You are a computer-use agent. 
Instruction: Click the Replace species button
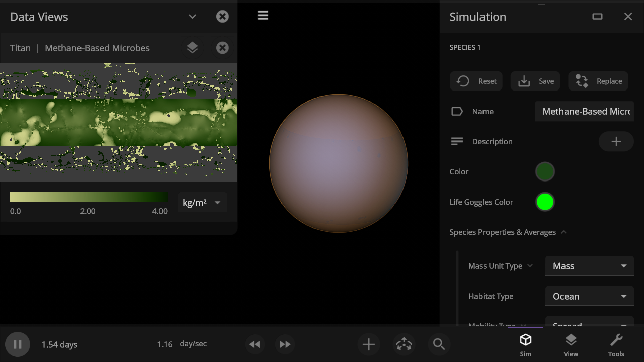(x=598, y=81)
